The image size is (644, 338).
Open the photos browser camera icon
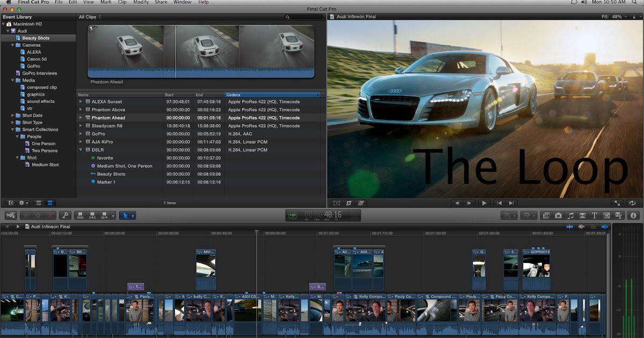[558, 215]
